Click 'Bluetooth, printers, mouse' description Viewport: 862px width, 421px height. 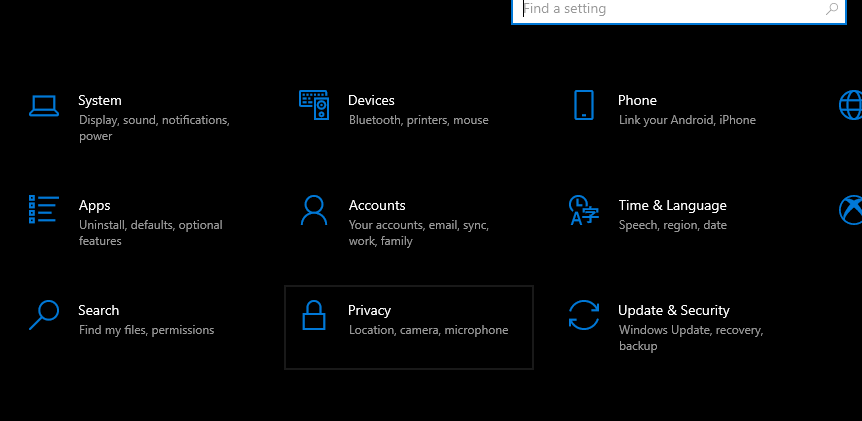tap(418, 120)
